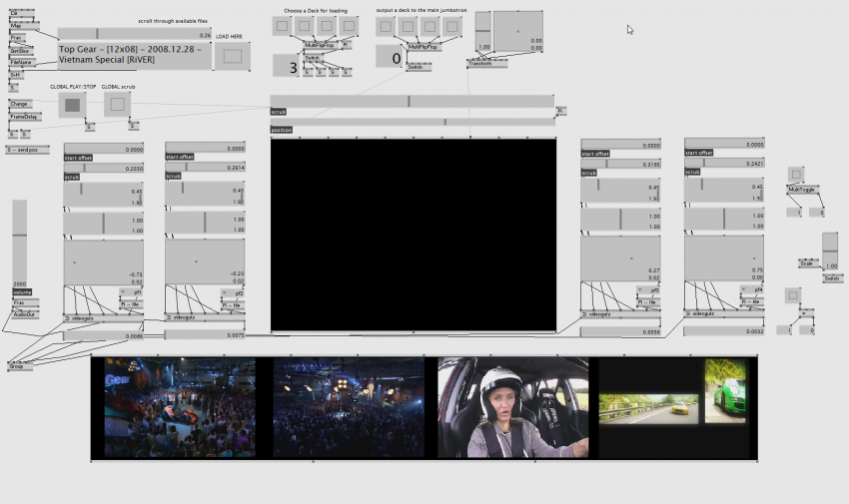Open the pf2 dropdown node

[234, 293]
